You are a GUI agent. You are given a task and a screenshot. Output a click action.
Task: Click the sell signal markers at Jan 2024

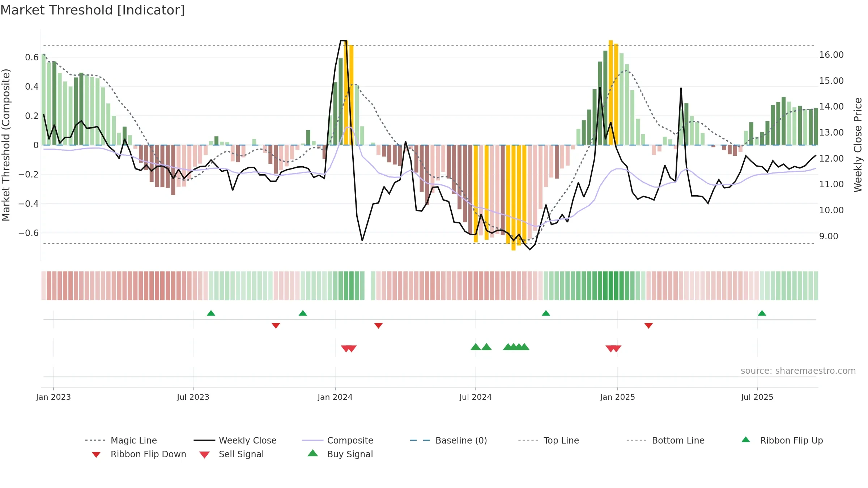click(349, 349)
